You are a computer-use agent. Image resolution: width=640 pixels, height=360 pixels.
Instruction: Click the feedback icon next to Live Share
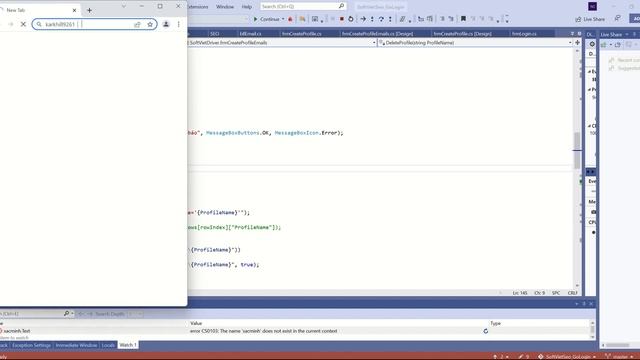[618, 18]
